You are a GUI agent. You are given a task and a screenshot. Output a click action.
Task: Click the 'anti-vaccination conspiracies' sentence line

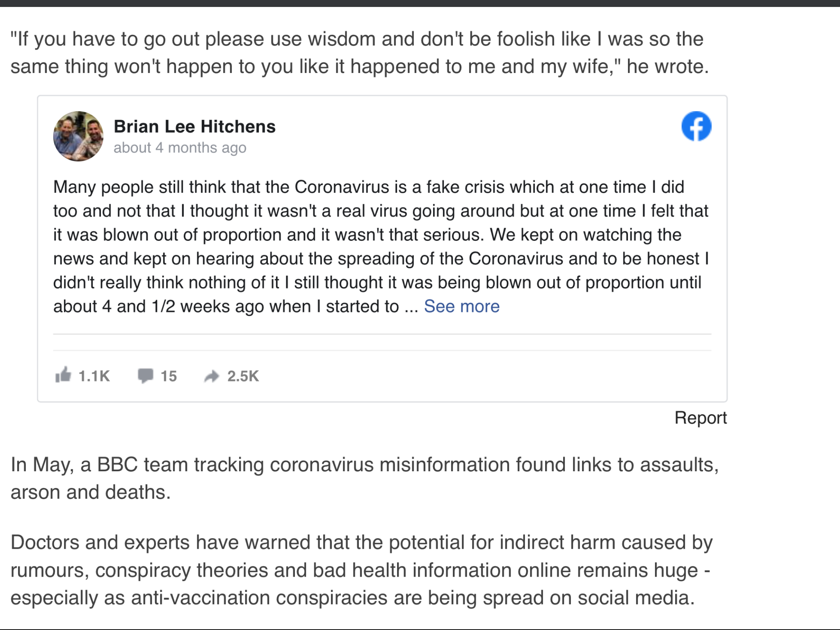tap(353, 598)
